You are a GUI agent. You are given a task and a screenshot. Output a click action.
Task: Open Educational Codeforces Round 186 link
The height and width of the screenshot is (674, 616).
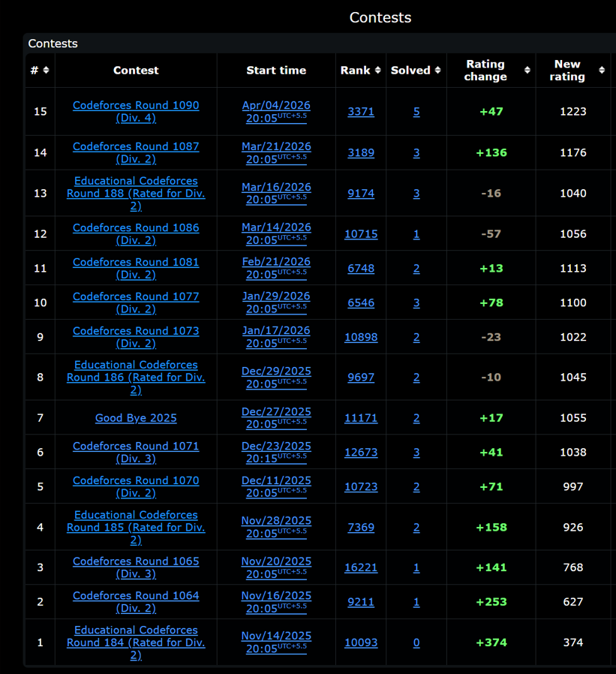click(136, 377)
